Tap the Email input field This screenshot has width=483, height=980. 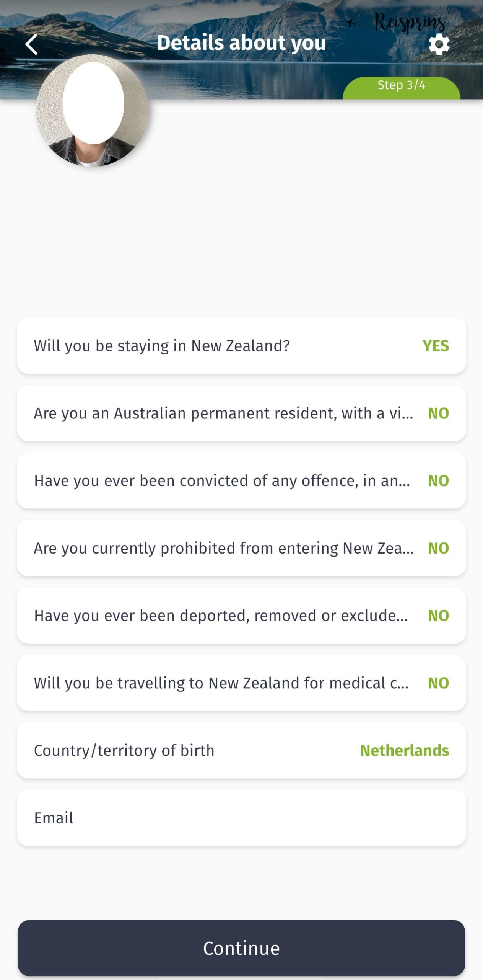pos(241,818)
